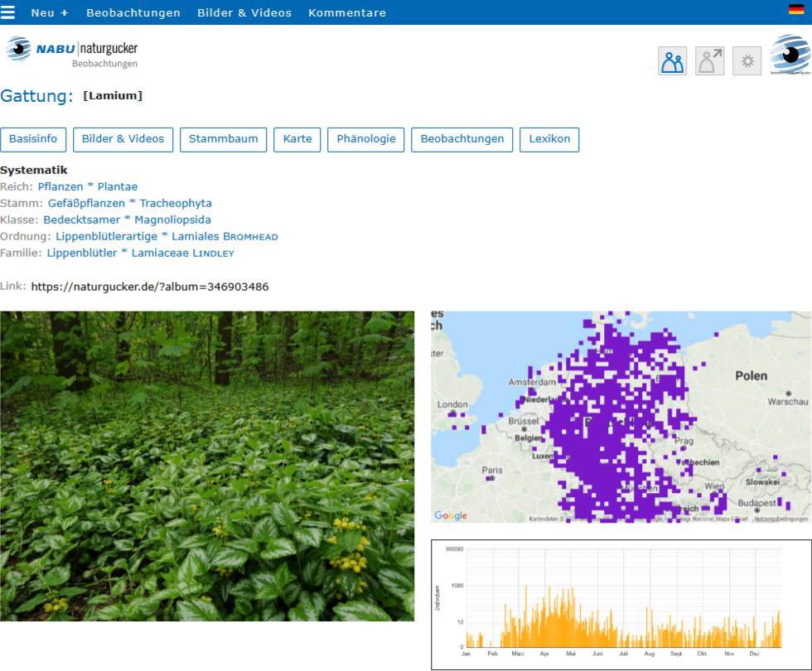Image resolution: width=812 pixels, height=671 pixels.
Task: Open the orange phenology chart
Action: coord(621,605)
